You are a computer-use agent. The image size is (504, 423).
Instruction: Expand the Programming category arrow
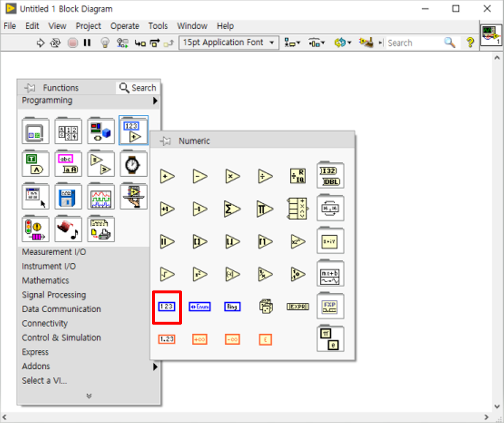[x=155, y=101]
